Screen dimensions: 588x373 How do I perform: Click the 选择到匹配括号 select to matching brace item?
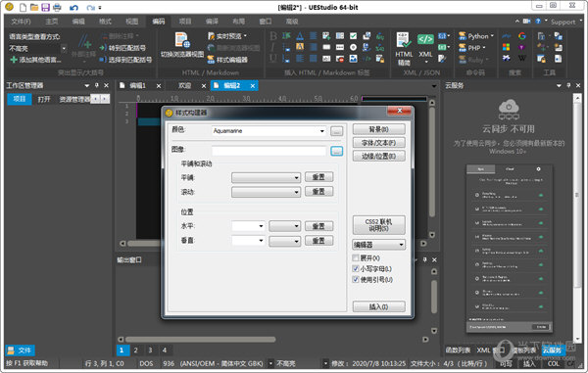[125, 60]
